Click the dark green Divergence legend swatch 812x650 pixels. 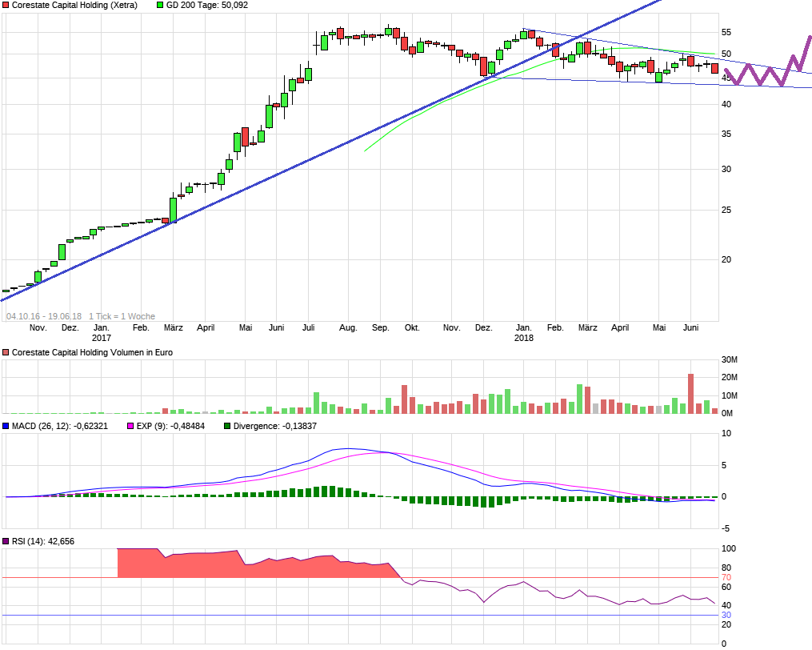(x=227, y=426)
